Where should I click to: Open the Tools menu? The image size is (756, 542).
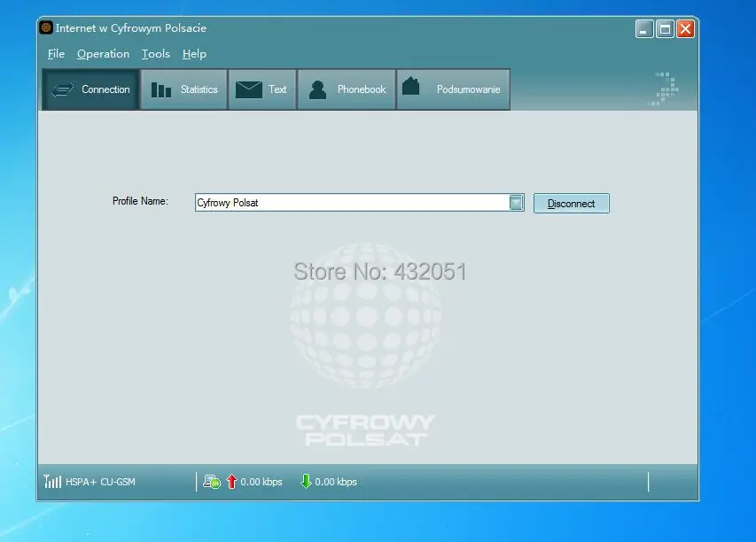(x=156, y=54)
